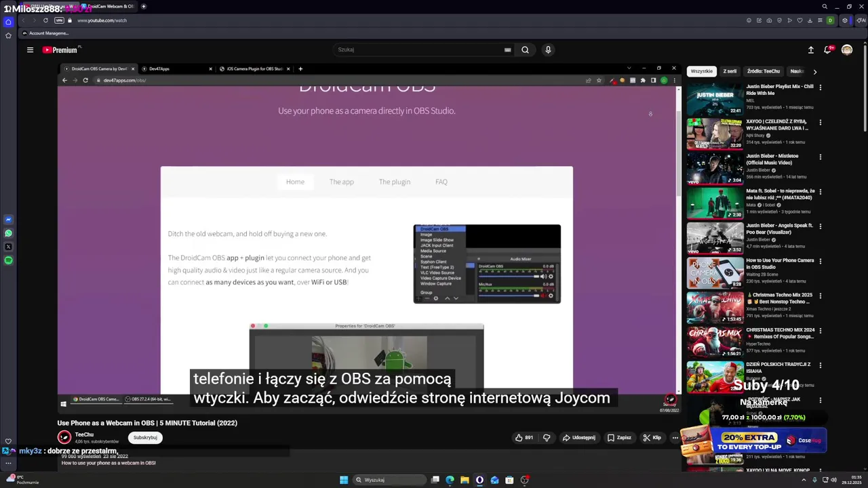Open the YouTube upload/create icon
868x488 pixels.
(810, 49)
